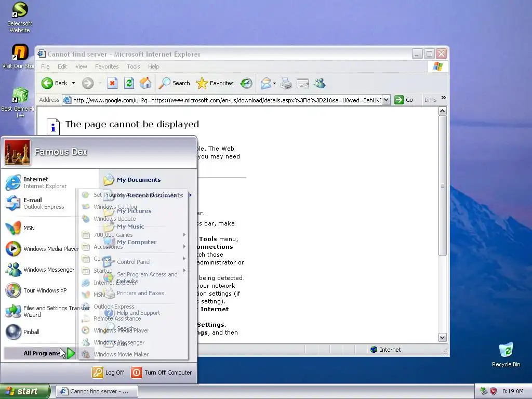Launch Messenger icon in IE toolbar
The height and width of the screenshot is (399, 532).
coord(320,83)
